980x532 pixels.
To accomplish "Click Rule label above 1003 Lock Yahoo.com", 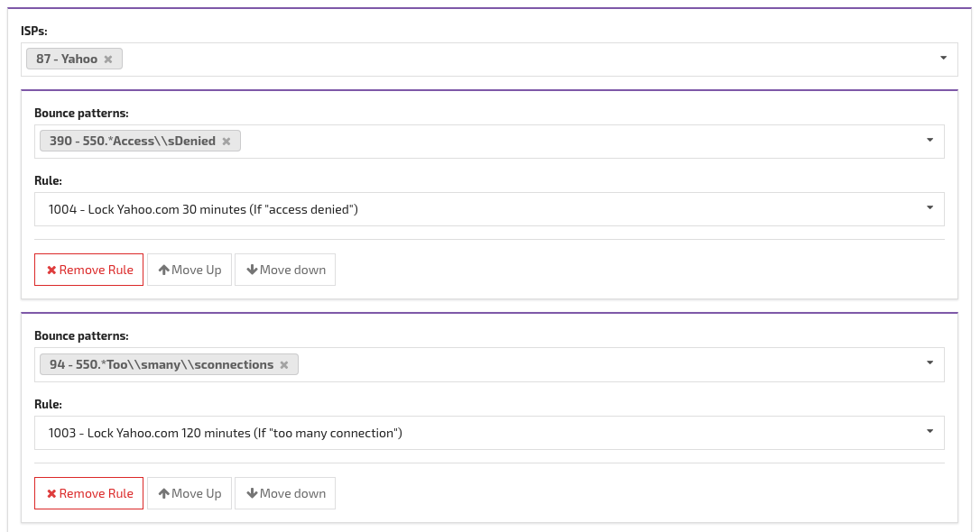I will coord(48,404).
